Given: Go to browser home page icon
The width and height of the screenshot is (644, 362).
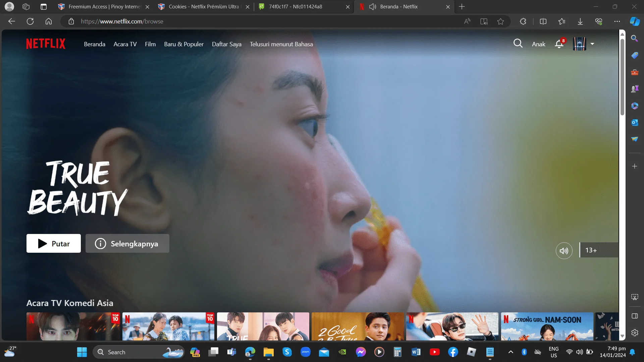Looking at the screenshot, I should coord(49,21).
